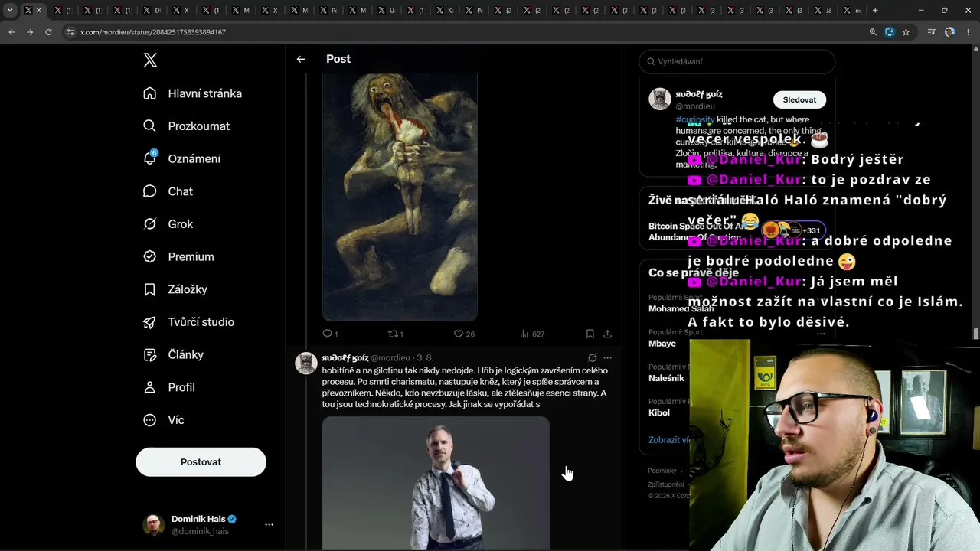Open Profil person icon
980x551 pixels.
(x=150, y=387)
